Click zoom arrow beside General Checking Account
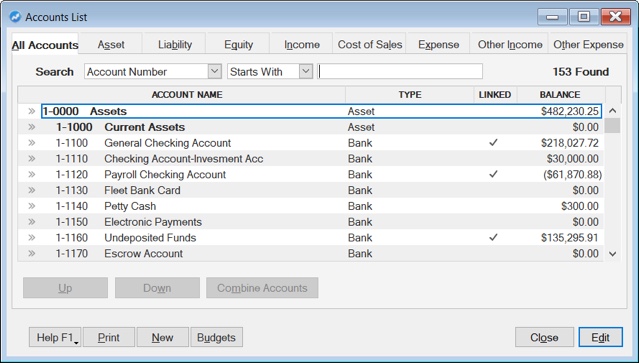Image resolution: width=639 pixels, height=363 pixels. coord(31,143)
